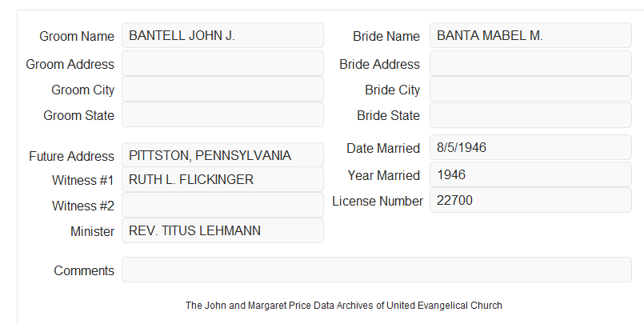This screenshot has width=644, height=324.
Task: Click the License Number label
Action: [x=378, y=201]
